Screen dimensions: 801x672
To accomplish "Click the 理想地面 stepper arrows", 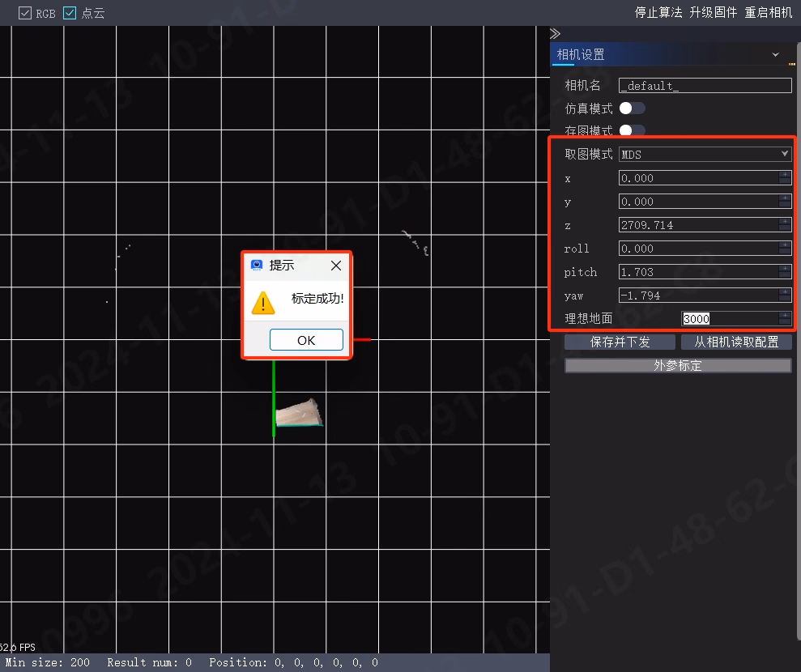I will coord(785,319).
